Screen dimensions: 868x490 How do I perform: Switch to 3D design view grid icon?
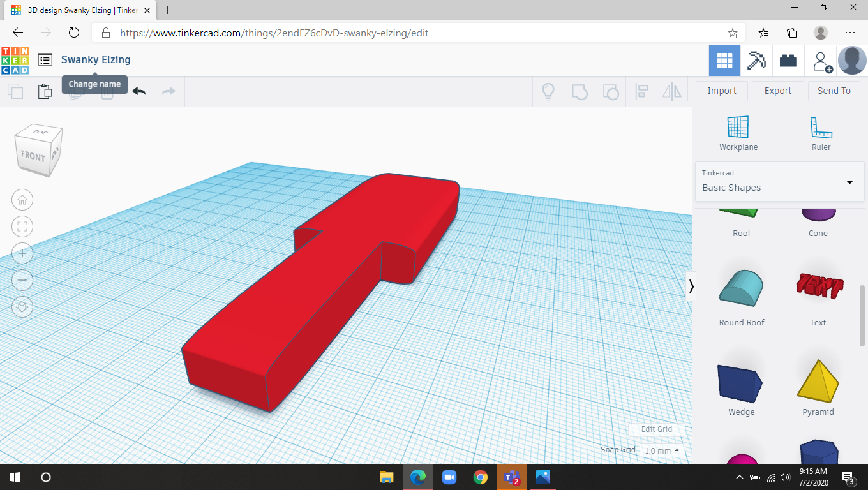[724, 61]
